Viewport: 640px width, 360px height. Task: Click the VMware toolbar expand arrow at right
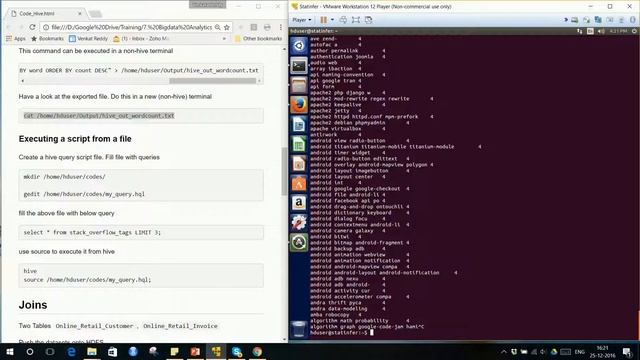click(x=566, y=20)
